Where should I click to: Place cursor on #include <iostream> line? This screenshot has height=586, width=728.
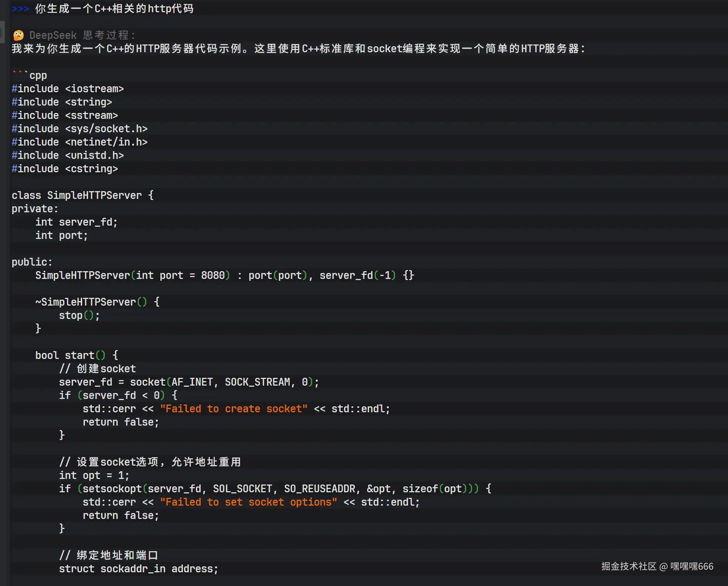point(67,89)
